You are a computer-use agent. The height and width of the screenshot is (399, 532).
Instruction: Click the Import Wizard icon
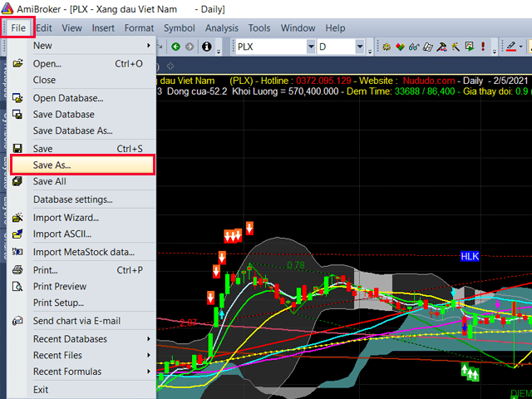17,218
